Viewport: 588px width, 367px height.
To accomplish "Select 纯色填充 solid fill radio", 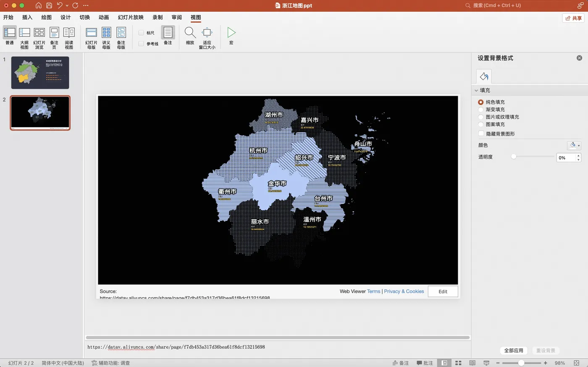I will click(x=481, y=102).
